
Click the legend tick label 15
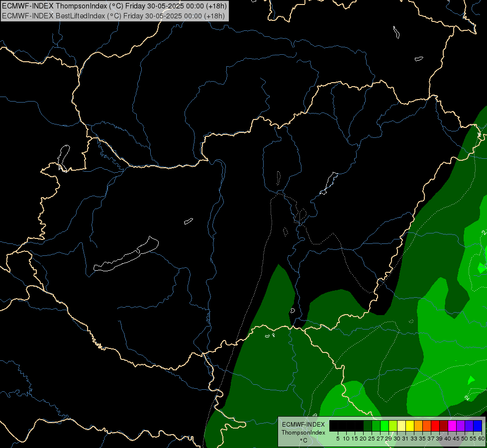pos(355,439)
